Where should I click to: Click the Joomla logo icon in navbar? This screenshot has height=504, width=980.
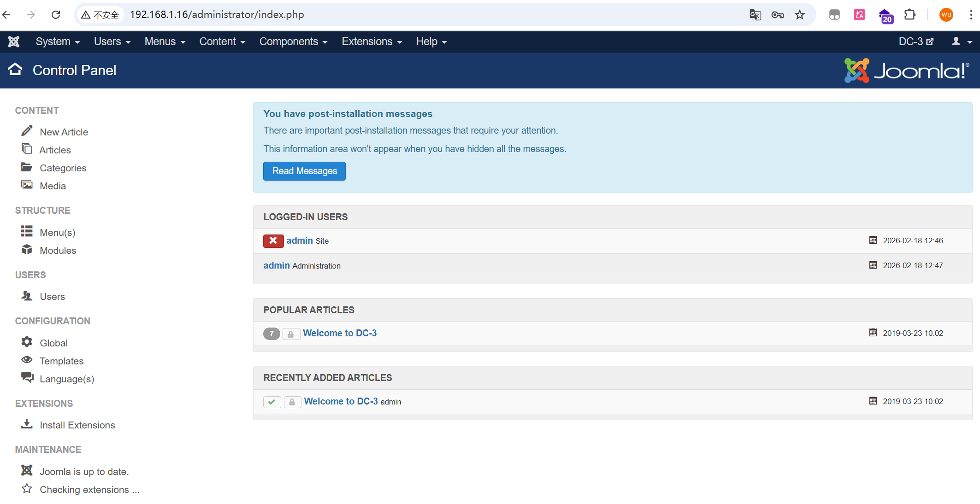click(14, 42)
